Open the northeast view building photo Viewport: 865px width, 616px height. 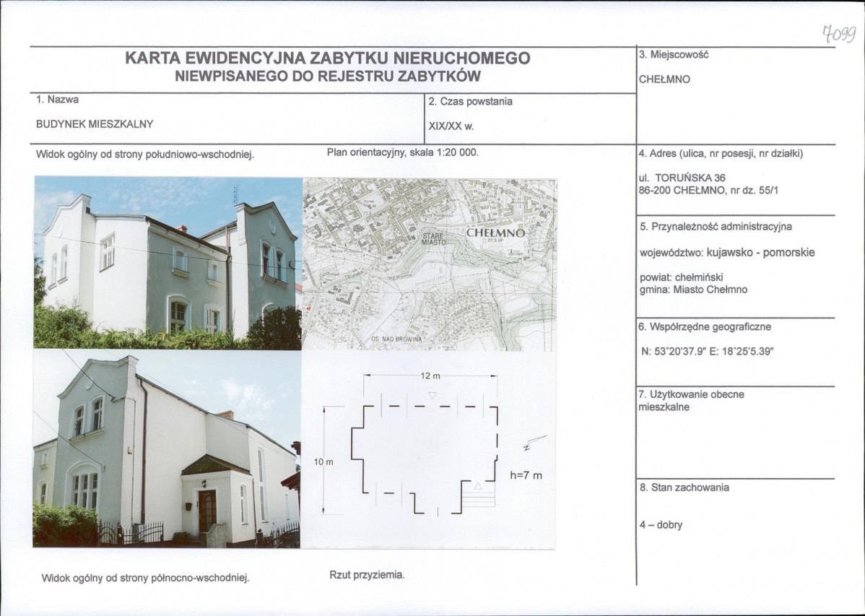pyautogui.click(x=166, y=449)
